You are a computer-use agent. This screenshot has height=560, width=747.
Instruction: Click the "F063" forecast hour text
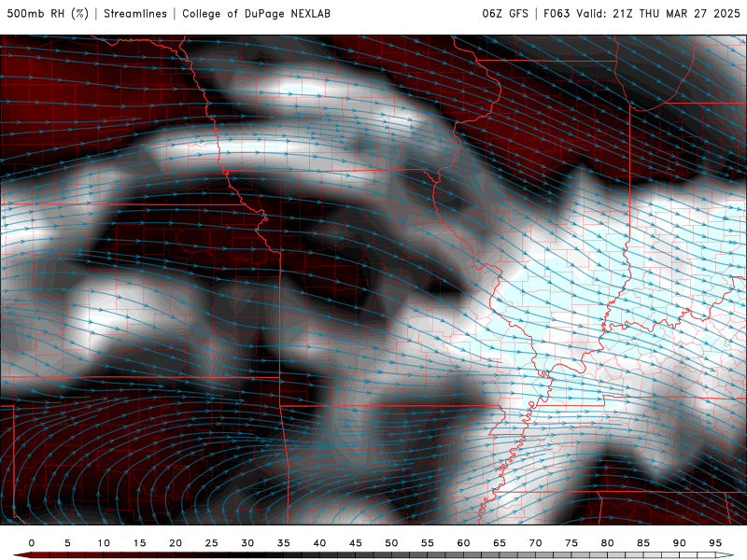pyautogui.click(x=557, y=13)
